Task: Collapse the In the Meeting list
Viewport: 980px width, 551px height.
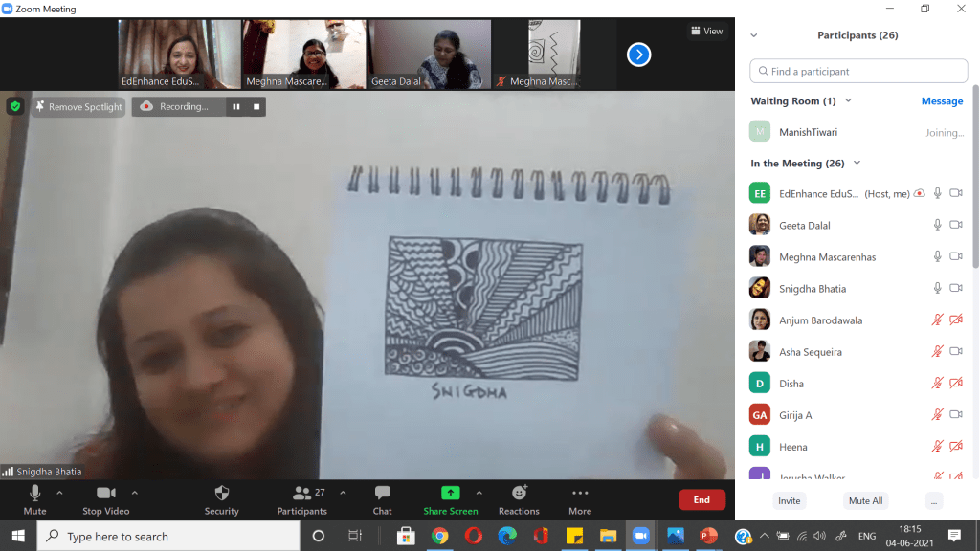Action: [857, 164]
